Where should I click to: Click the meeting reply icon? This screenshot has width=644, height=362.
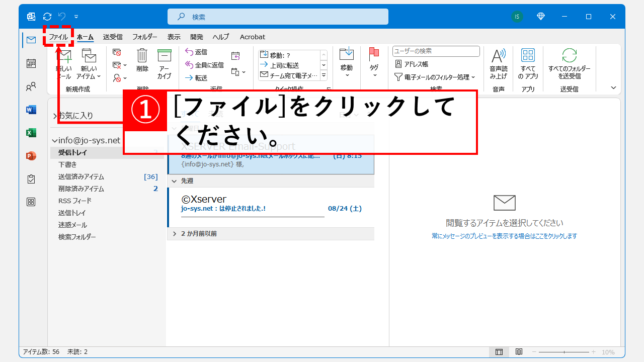pos(235,56)
